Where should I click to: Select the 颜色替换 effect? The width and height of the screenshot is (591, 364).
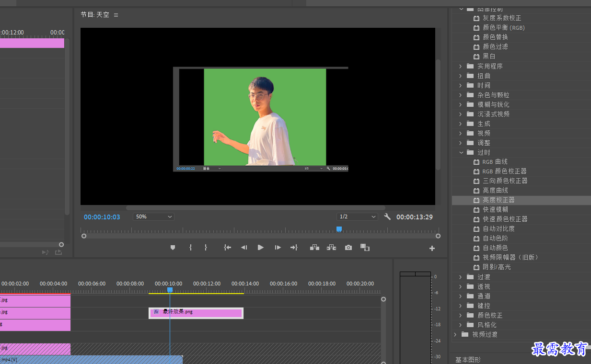pyautogui.click(x=495, y=37)
